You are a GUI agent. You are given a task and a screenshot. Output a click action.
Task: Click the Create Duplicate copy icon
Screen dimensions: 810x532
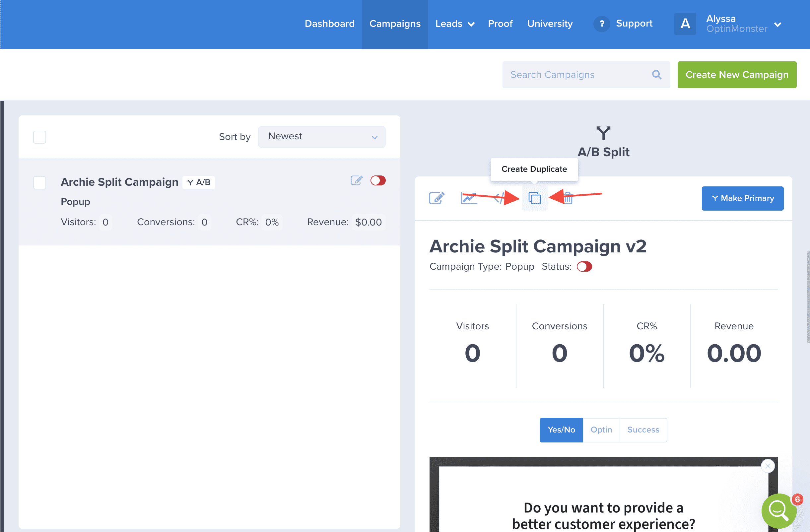coord(534,198)
